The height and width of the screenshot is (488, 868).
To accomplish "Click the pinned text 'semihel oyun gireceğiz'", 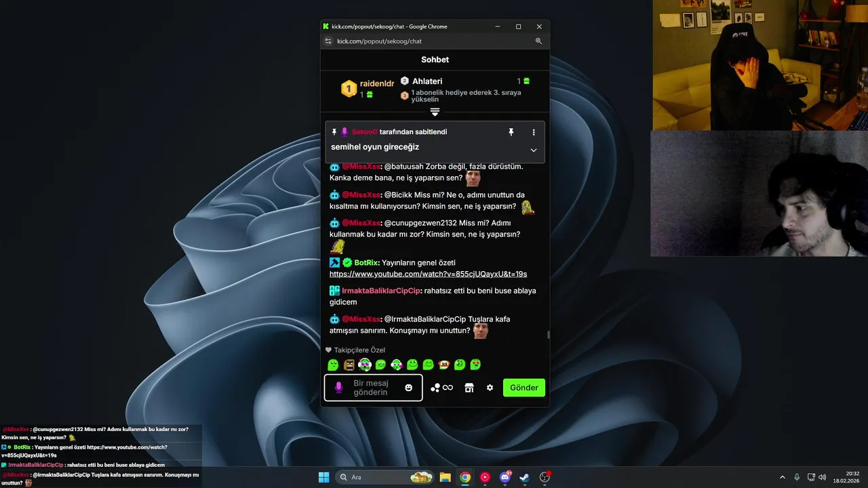I will (x=375, y=147).
